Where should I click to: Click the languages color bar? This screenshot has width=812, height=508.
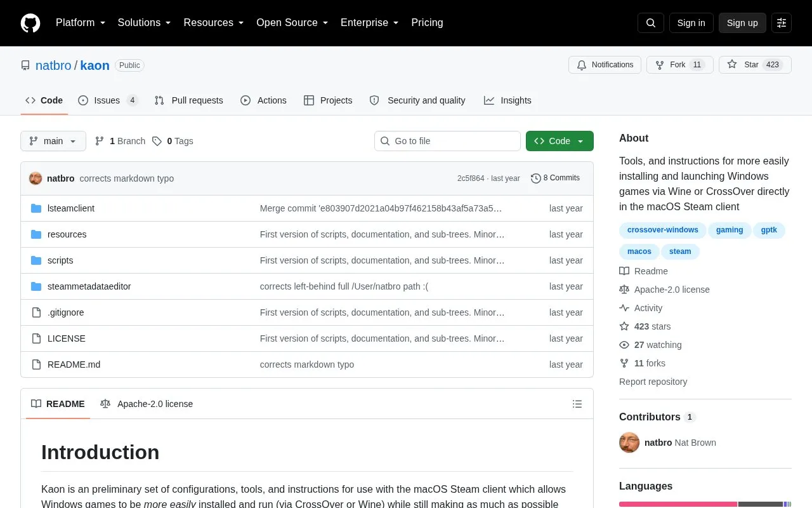(705, 504)
